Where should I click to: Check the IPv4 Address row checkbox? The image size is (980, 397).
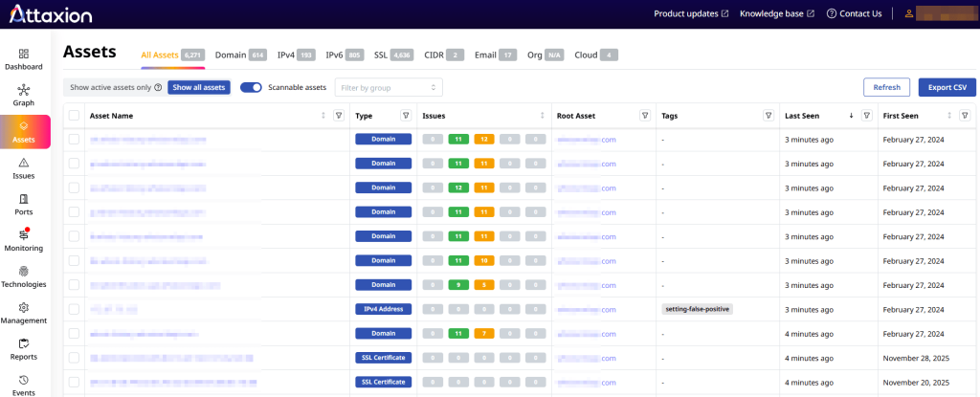[x=75, y=309]
